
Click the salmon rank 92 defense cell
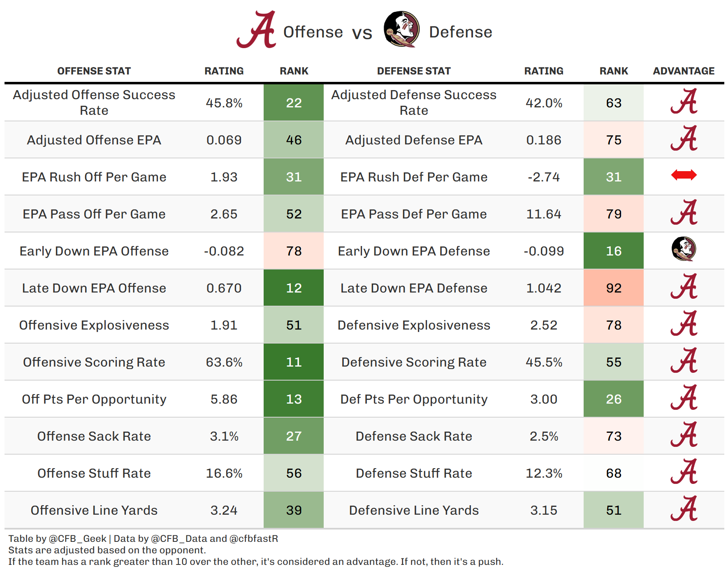(x=614, y=288)
